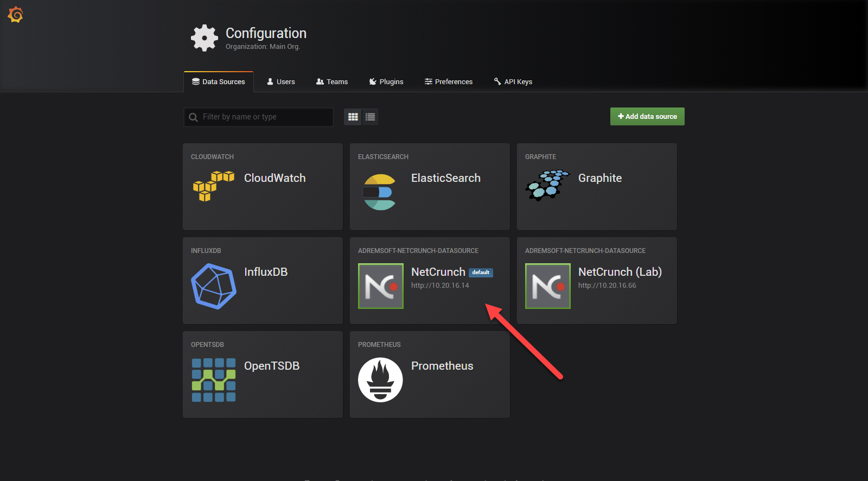Open the CloudWatch data source name

[x=275, y=178]
